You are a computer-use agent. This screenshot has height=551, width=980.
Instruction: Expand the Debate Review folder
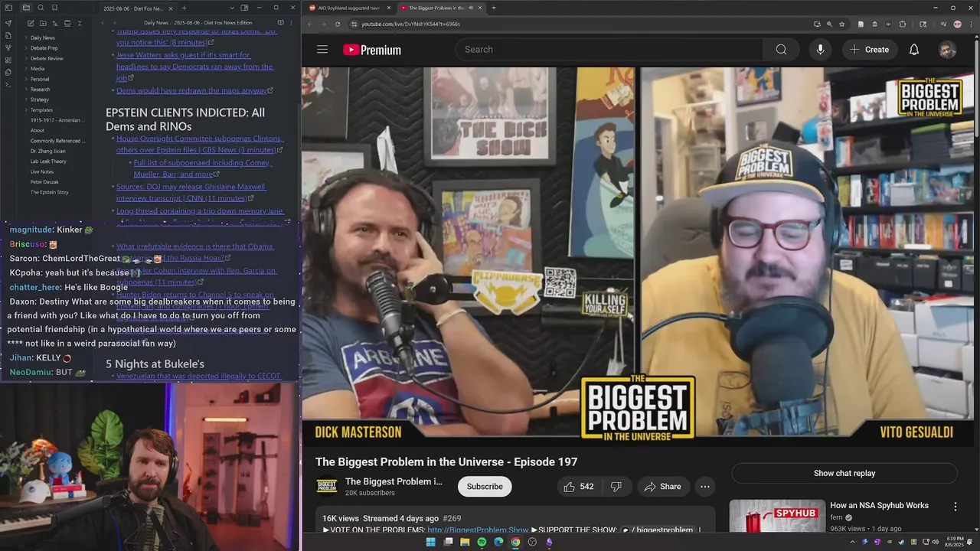click(x=47, y=58)
